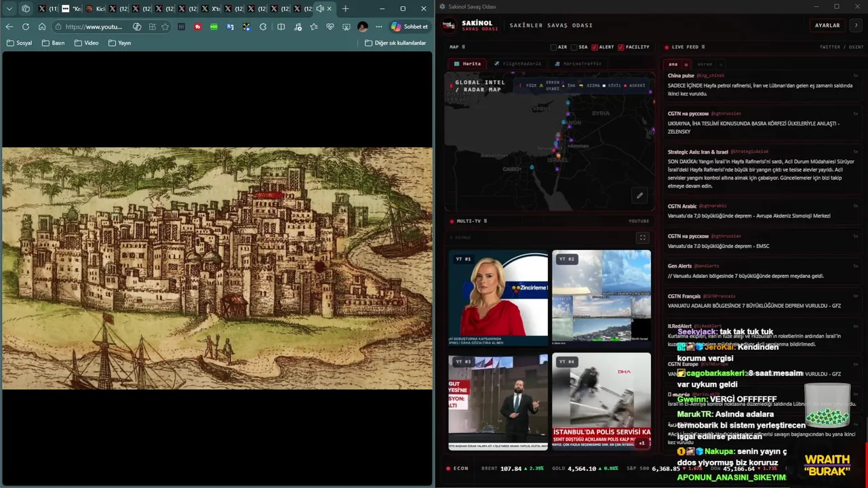Viewport: 868px width, 488px height.
Task: Open the tab actions menu chevron
Action: click(9, 9)
